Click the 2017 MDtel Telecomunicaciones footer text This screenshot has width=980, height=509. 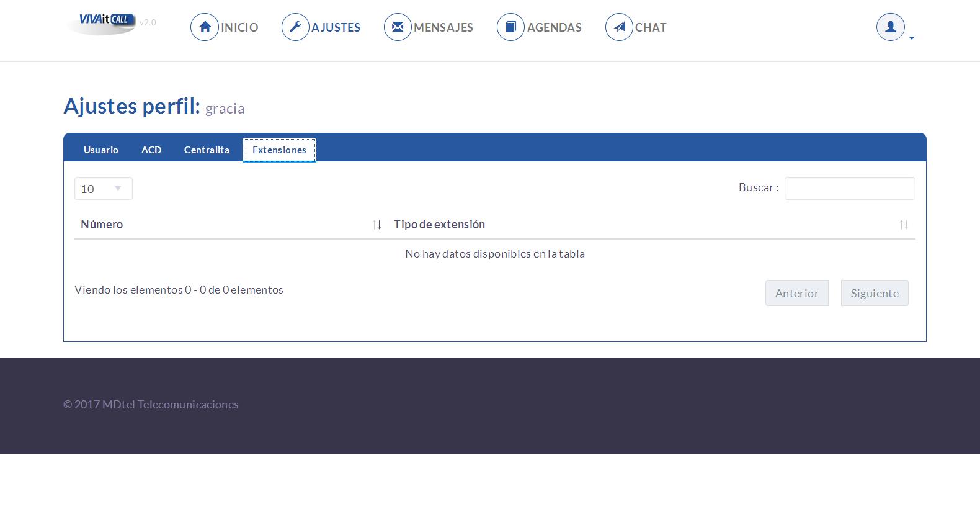151,404
